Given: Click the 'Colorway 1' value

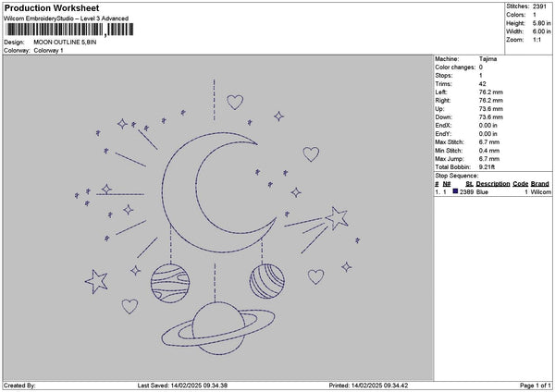Looking at the screenshot, I should 48,51.
